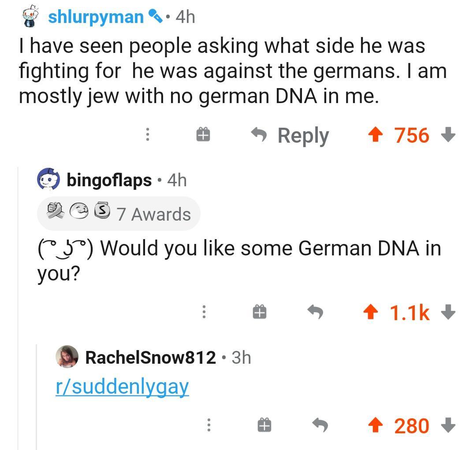This screenshot has height=450, width=476.
Task: Open the r/suddenlygay subreddit link
Action: click(x=122, y=387)
